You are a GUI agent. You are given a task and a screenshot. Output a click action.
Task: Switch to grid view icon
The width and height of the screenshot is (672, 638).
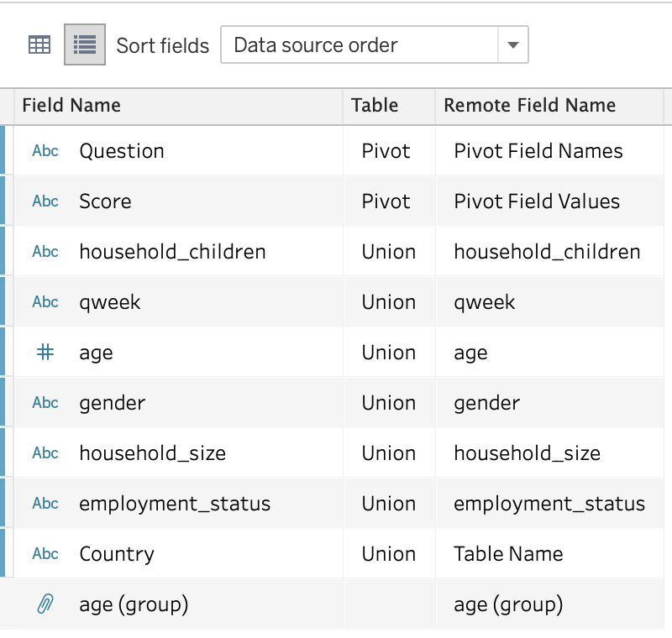pos(39,45)
